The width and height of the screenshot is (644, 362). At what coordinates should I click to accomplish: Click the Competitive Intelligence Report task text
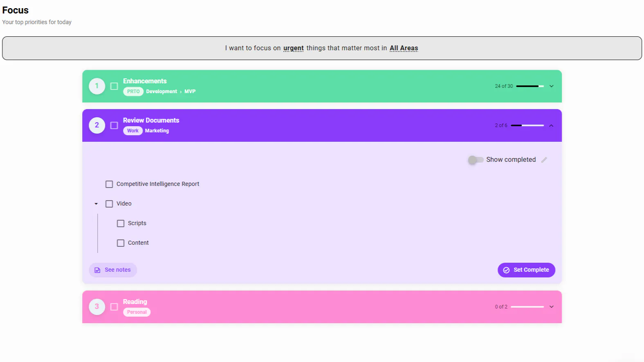point(158,184)
